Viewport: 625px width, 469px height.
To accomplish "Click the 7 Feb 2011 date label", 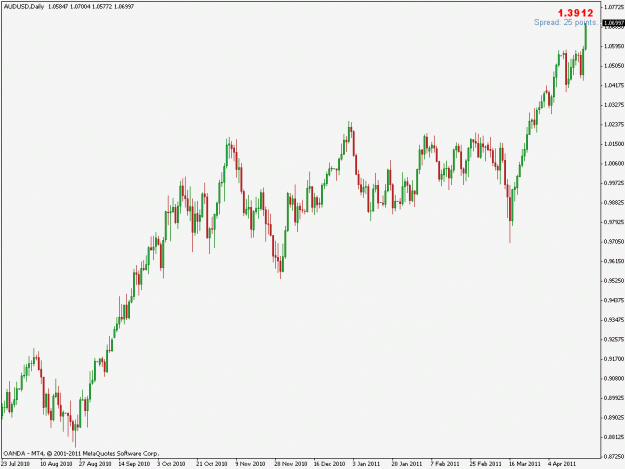I will [445, 464].
